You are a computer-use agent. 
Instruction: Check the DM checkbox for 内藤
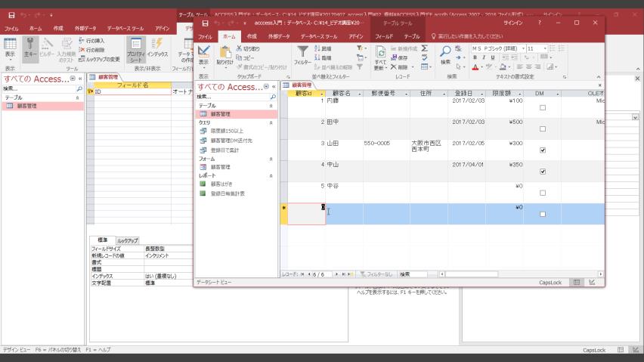(x=543, y=108)
